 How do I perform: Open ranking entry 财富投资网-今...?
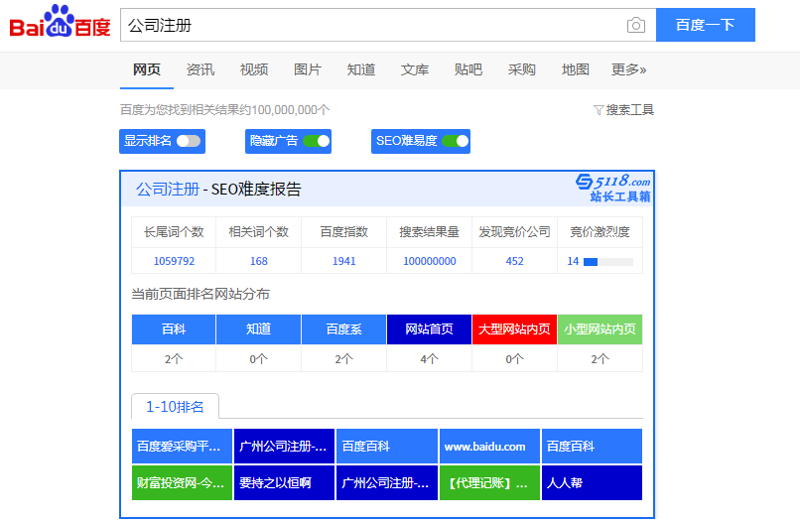(182, 483)
